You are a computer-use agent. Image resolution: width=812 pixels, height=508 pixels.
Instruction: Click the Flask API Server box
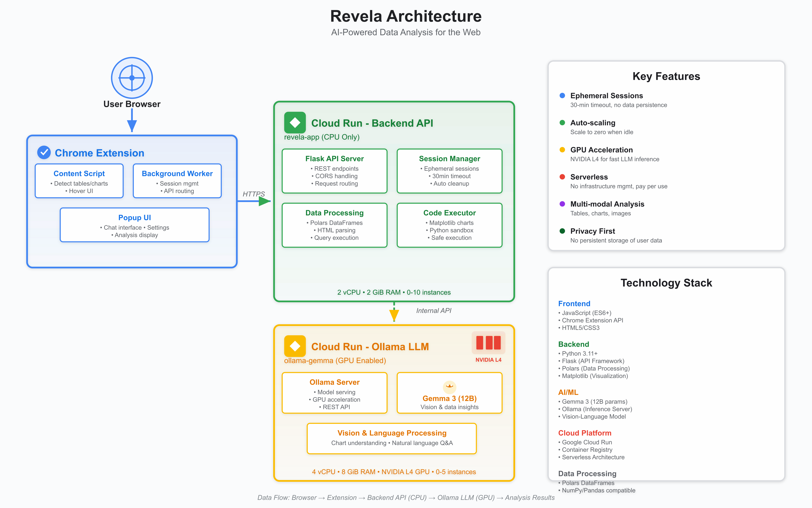pyautogui.click(x=334, y=171)
